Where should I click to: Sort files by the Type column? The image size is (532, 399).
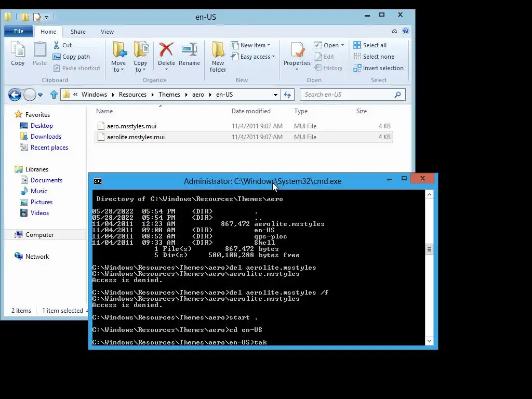pyautogui.click(x=301, y=111)
